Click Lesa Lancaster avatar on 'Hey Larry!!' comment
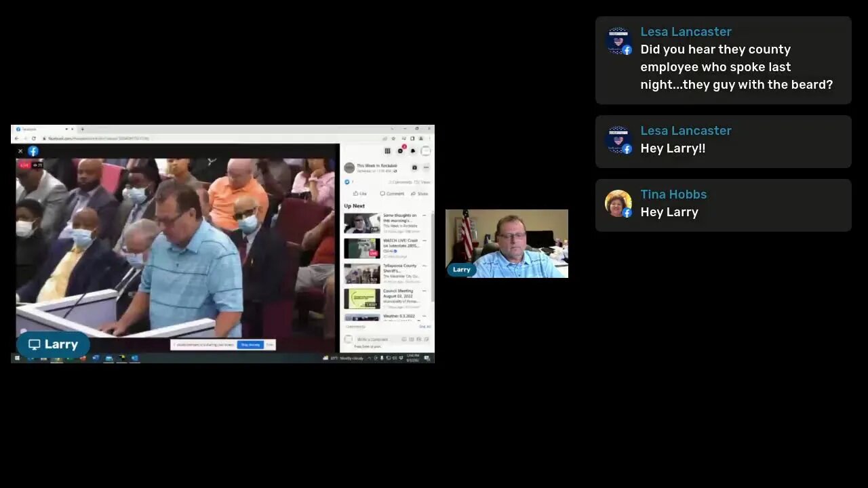868x488 pixels. tap(618, 140)
